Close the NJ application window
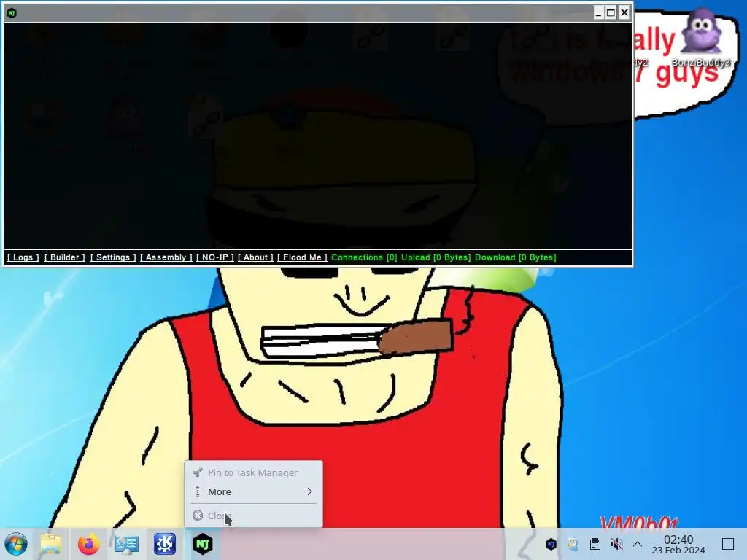This screenshot has width=747, height=560. point(624,13)
